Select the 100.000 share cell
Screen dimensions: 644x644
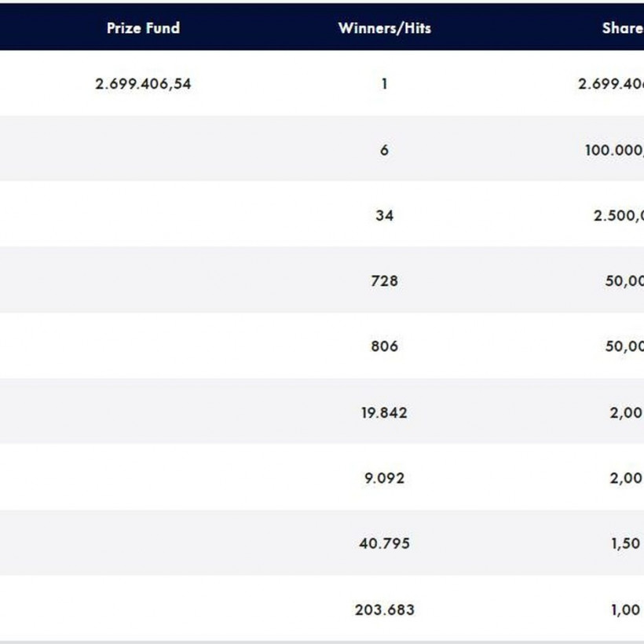point(614,150)
